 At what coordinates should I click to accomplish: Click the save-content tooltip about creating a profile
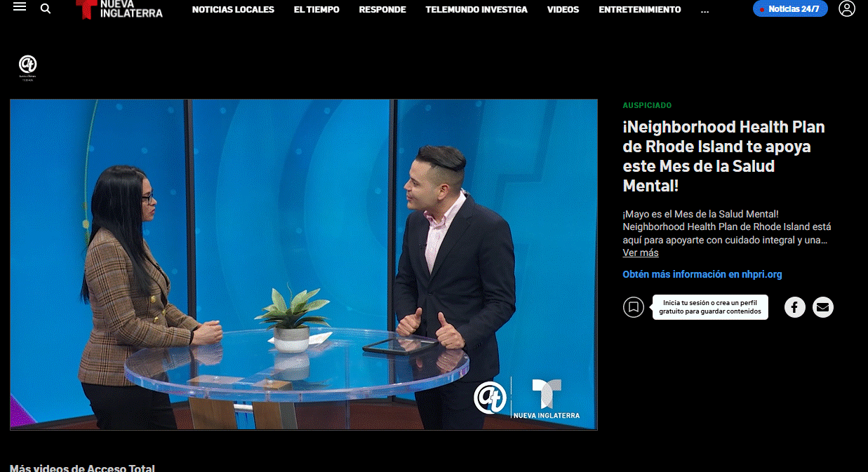[710, 307]
